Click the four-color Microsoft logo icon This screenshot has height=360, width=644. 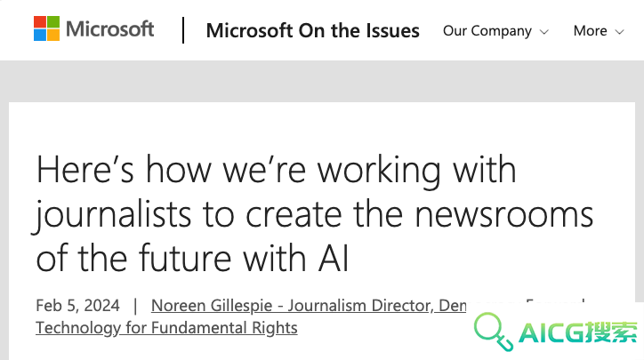click(x=46, y=28)
